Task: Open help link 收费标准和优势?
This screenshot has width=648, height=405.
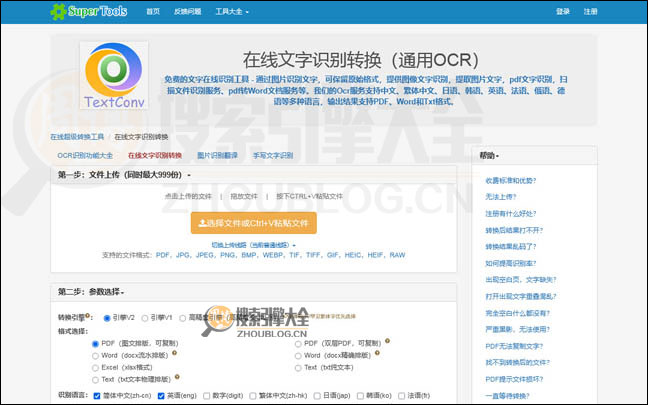Action: (510, 181)
